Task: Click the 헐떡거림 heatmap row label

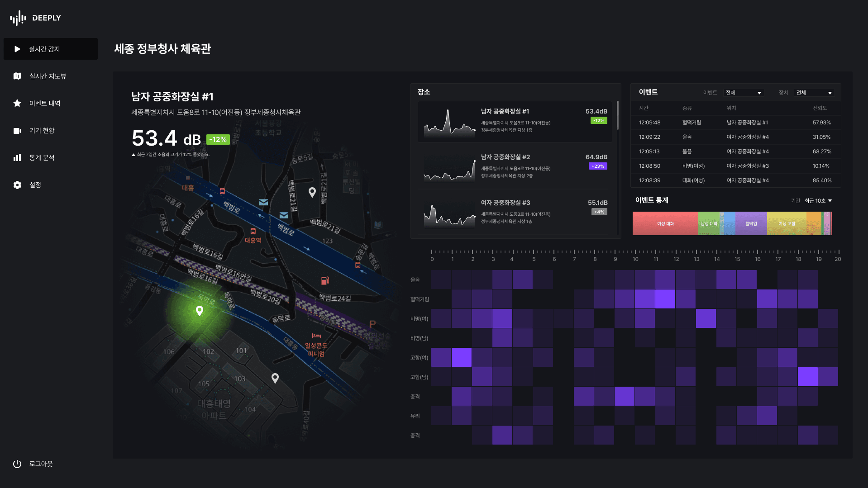Action: click(420, 299)
